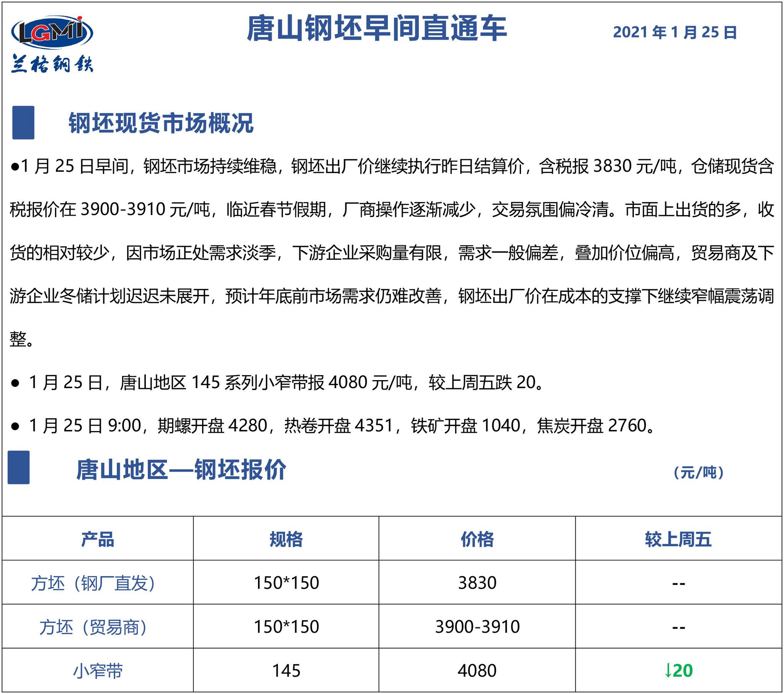784x694 pixels.
Task: Click the blue square beside 唐山地区—钢坯报价
Action: (x=19, y=467)
